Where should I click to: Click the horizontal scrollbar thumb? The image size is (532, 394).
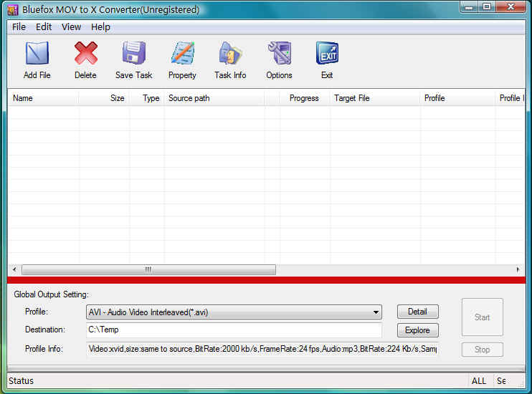point(148,269)
